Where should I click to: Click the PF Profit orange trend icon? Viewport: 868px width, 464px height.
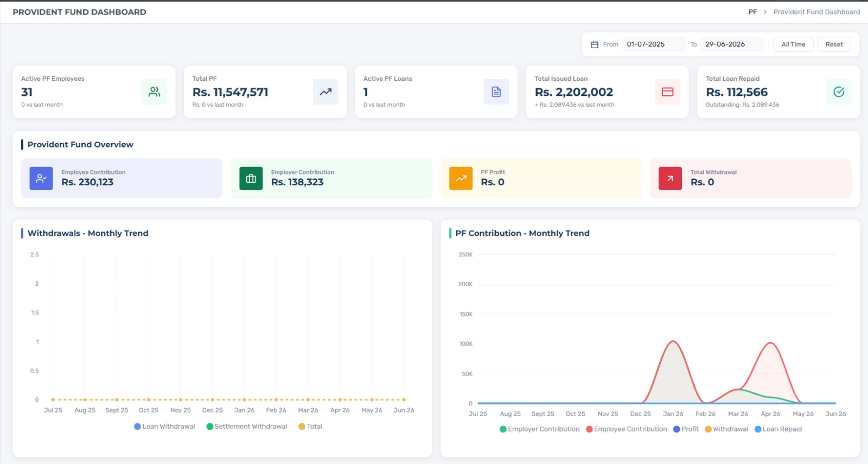pos(461,178)
